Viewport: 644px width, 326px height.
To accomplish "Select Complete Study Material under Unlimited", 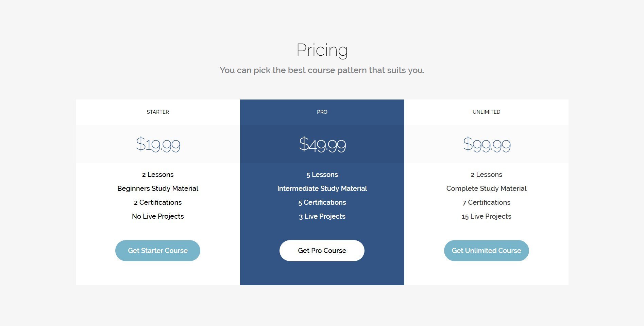I will tap(486, 188).
